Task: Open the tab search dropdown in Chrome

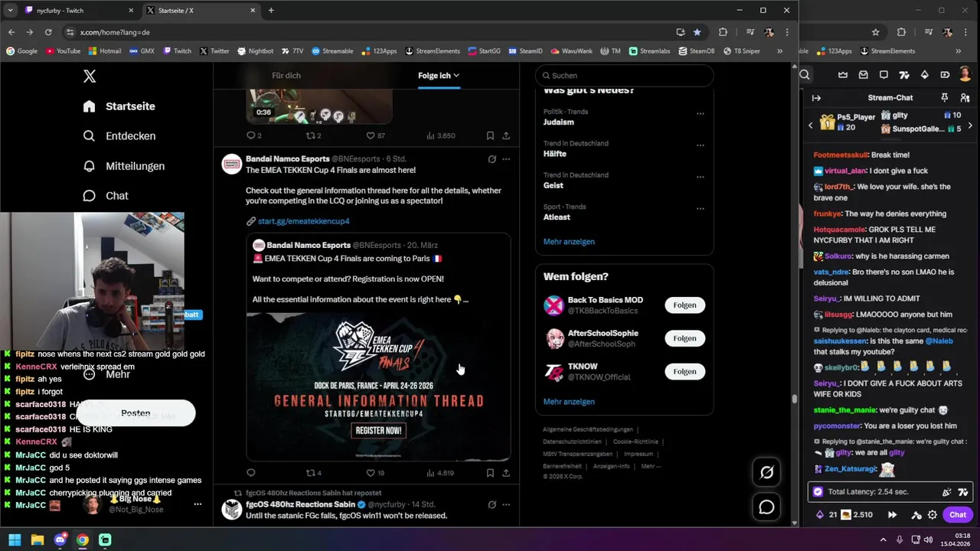Action: (x=10, y=11)
